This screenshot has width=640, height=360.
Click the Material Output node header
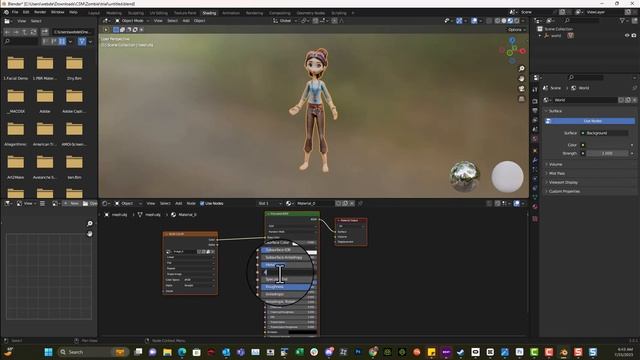[351, 220]
